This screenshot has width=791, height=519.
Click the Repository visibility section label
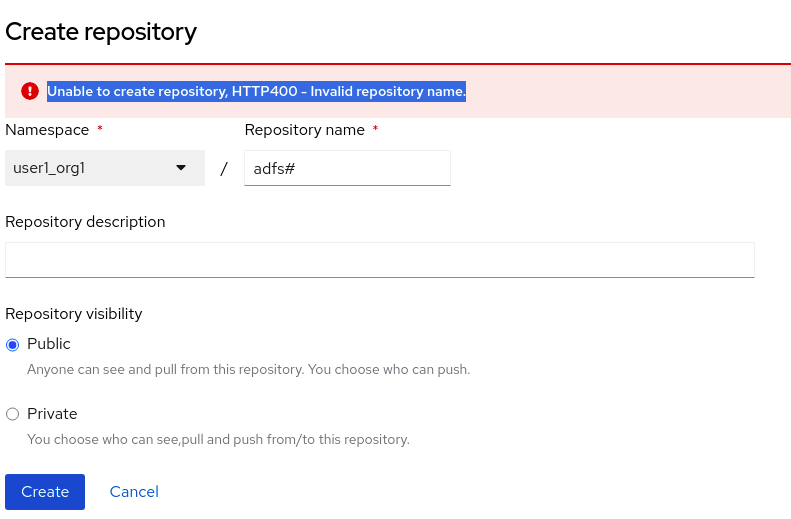(74, 314)
